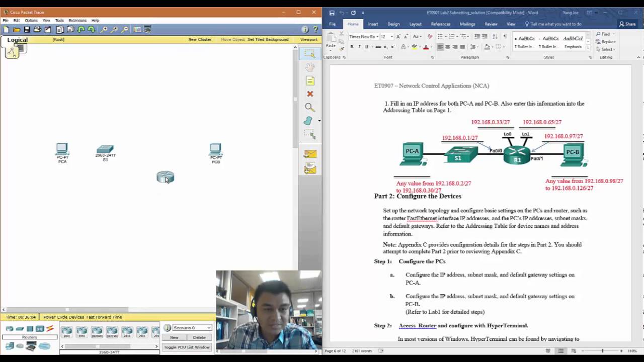This screenshot has width=644, height=362.
Task: Open the Paste options dropdown
Action: pyautogui.click(x=331, y=50)
